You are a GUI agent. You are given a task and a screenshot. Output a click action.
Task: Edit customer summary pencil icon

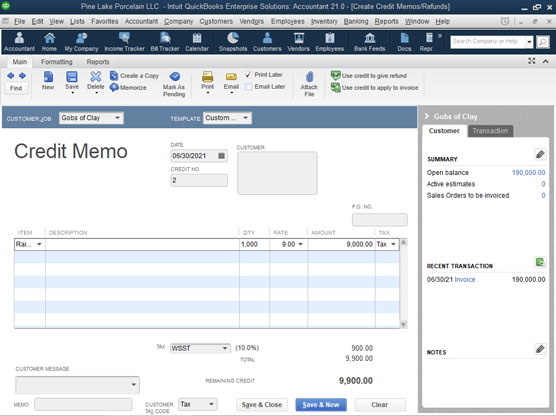tap(540, 154)
